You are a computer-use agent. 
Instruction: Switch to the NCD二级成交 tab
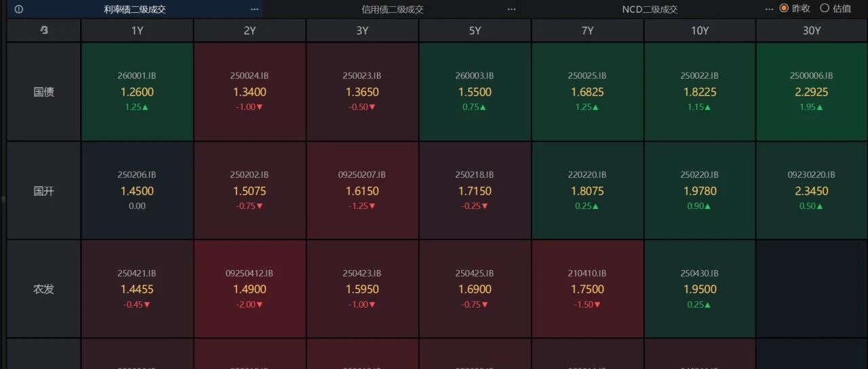(x=650, y=9)
